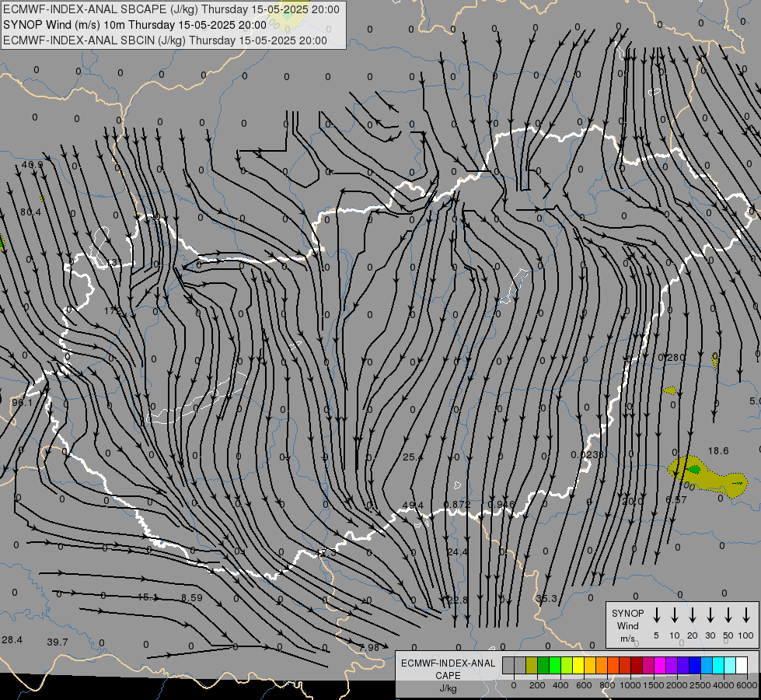This screenshot has height=700, width=761.
Task: Click the 800 tick label in the CAPE legend
Action: tap(607, 685)
